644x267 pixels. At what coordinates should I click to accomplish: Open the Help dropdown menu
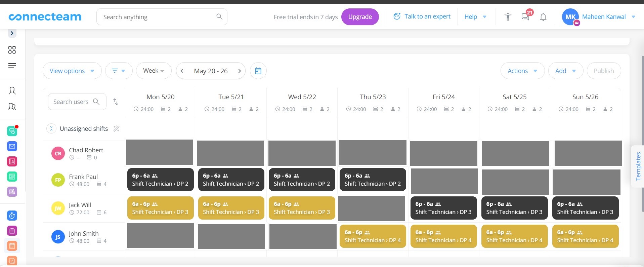475,16
